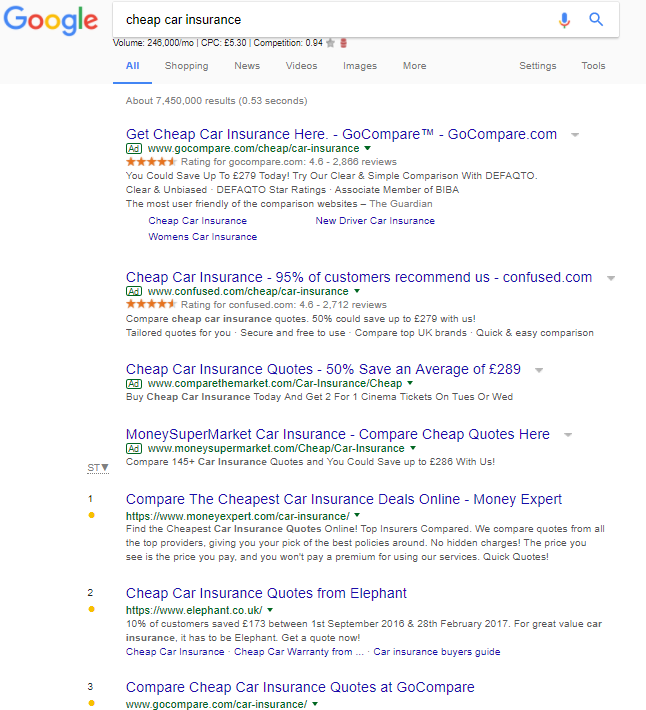Open the More search menu

click(x=414, y=66)
